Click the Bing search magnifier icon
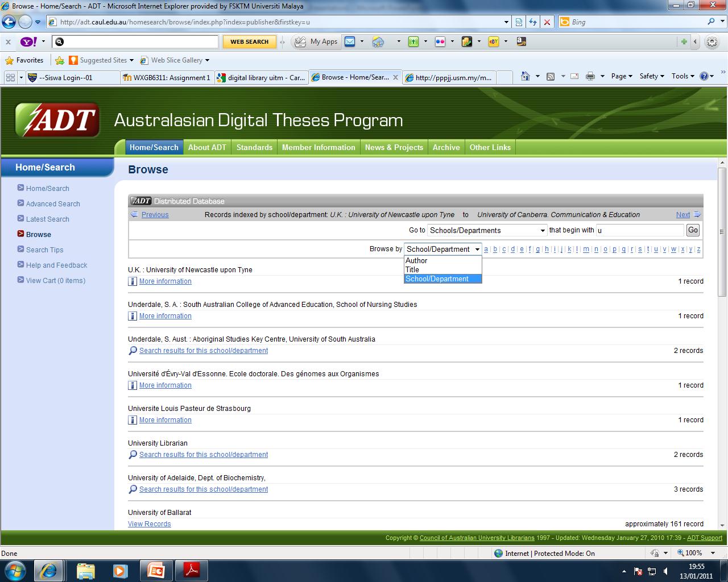This screenshot has height=582, width=728. (712, 22)
